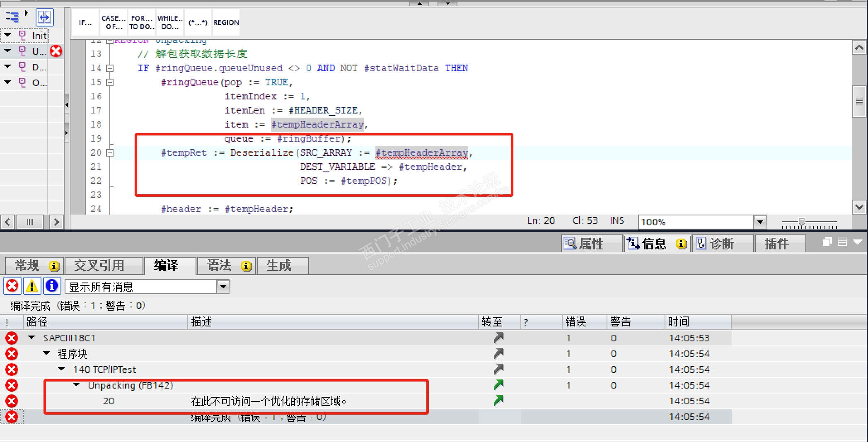Select the Init region in tree
Image resolution: width=868 pixels, height=442 pixels.
(39, 36)
